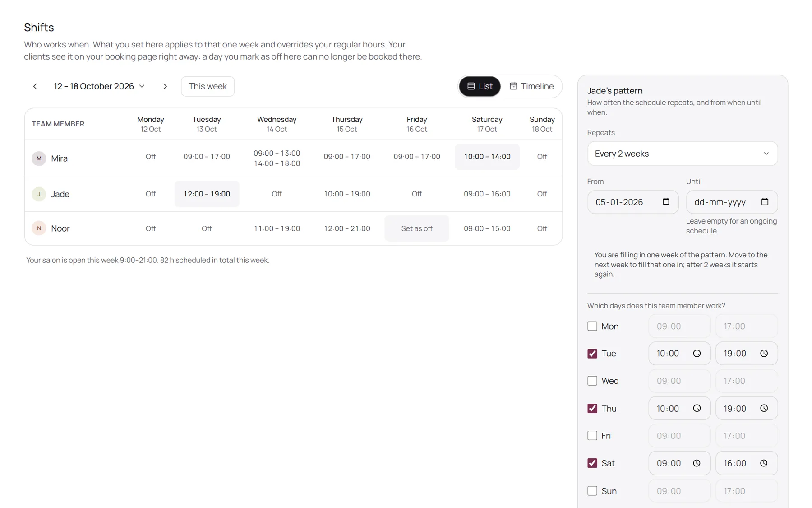The width and height of the screenshot is (812, 508).
Task: Switch to the Timeline view tab
Action: click(x=531, y=86)
